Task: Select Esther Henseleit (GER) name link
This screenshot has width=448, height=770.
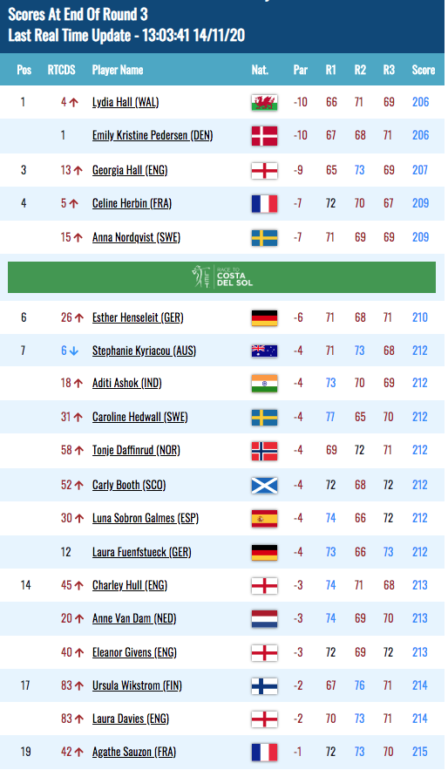Action: [x=138, y=318]
